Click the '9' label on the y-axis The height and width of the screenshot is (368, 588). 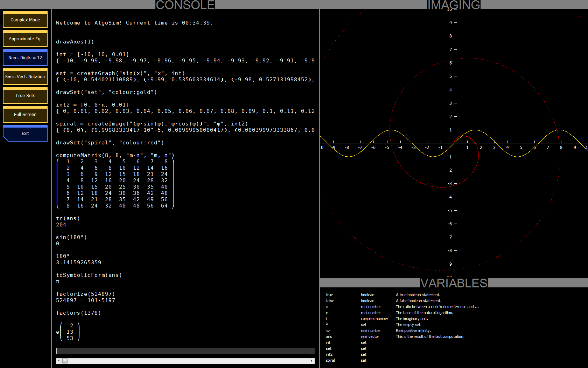(x=450, y=23)
